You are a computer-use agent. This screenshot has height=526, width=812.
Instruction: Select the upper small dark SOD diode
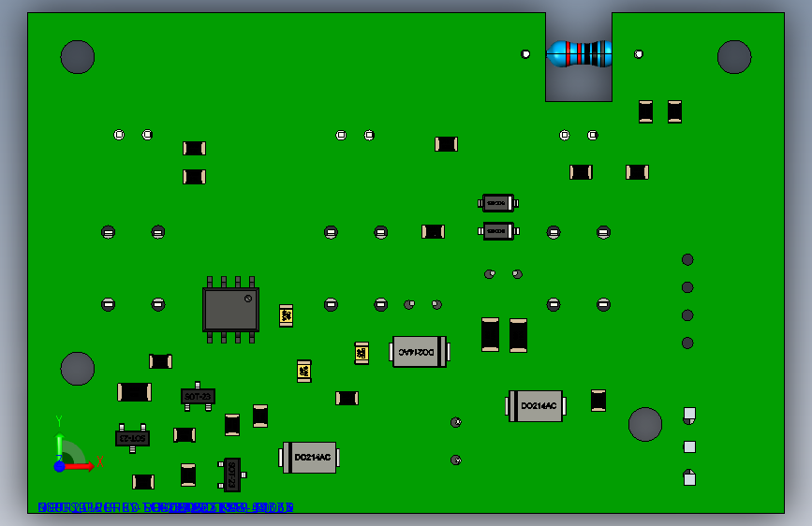tap(498, 203)
